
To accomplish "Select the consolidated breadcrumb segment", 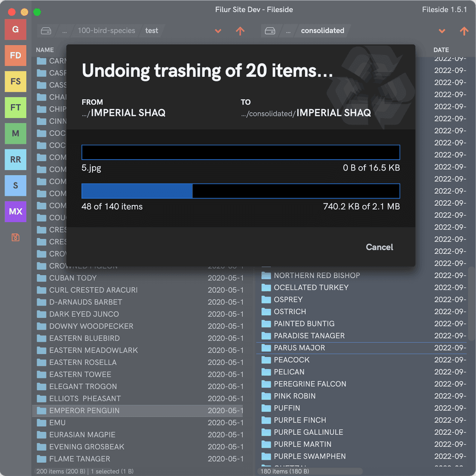I will 322,31.
